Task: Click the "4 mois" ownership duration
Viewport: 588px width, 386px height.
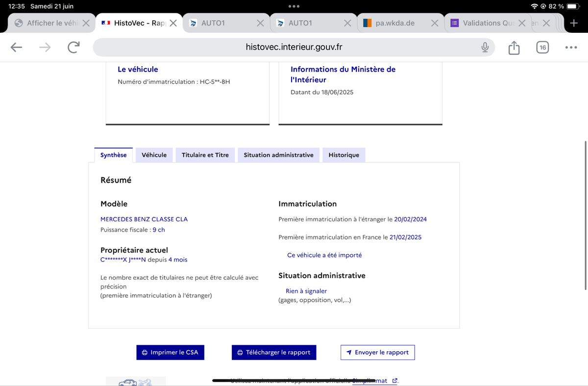Action: click(178, 260)
